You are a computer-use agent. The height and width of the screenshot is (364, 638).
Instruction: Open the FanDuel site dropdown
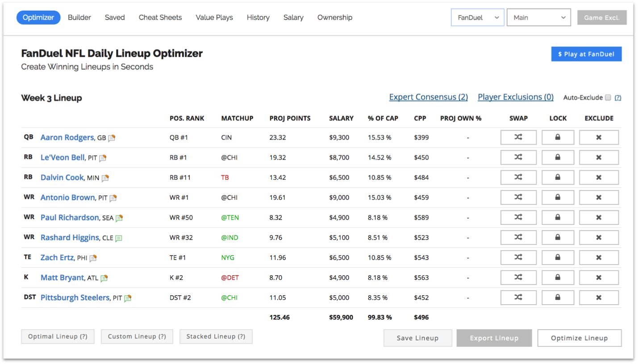(x=478, y=17)
